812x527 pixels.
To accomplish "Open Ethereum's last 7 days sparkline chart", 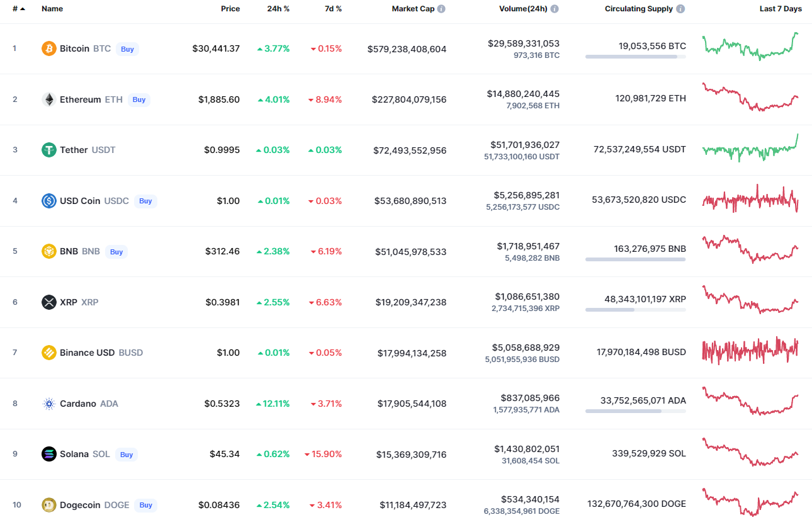I will coord(750,97).
